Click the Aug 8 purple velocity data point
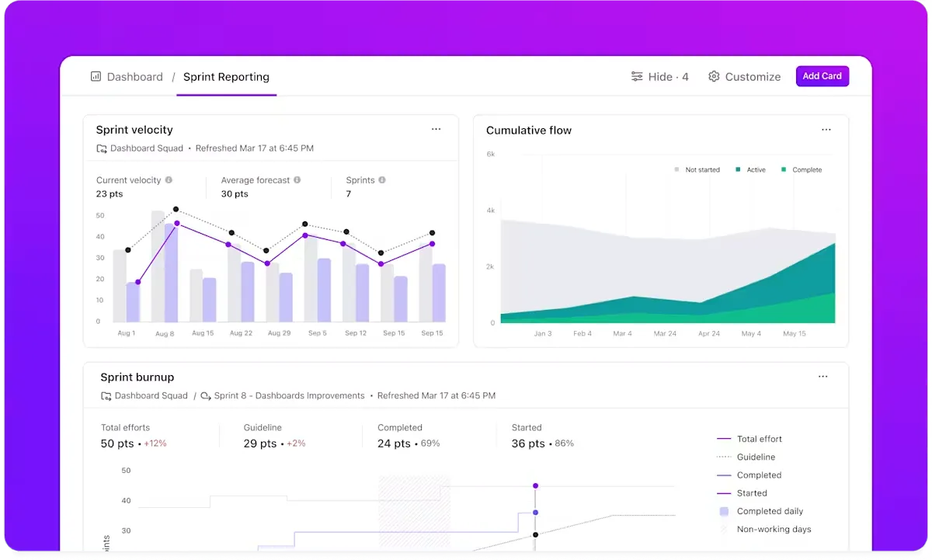This screenshot has width=932, height=560. (x=177, y=223)
